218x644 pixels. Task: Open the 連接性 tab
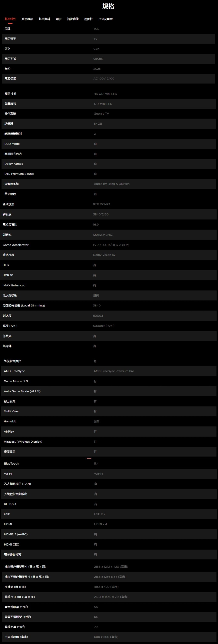tap(88, 19)
